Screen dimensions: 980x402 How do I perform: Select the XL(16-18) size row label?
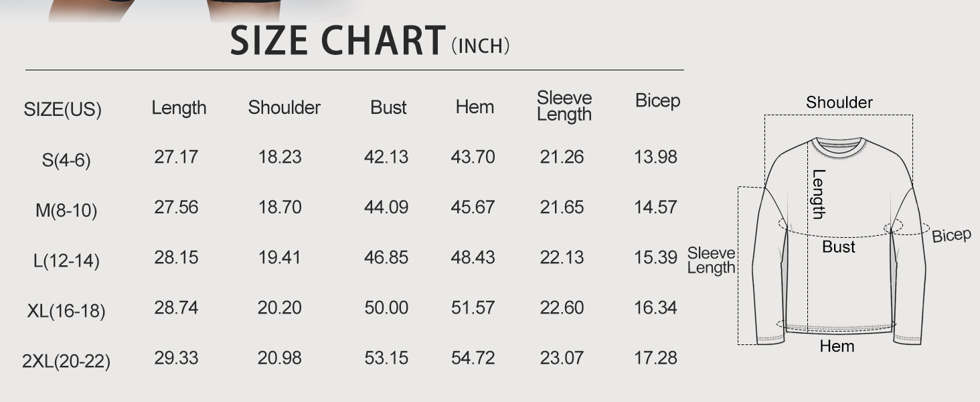pyautogui.click(x=66, y=312)
